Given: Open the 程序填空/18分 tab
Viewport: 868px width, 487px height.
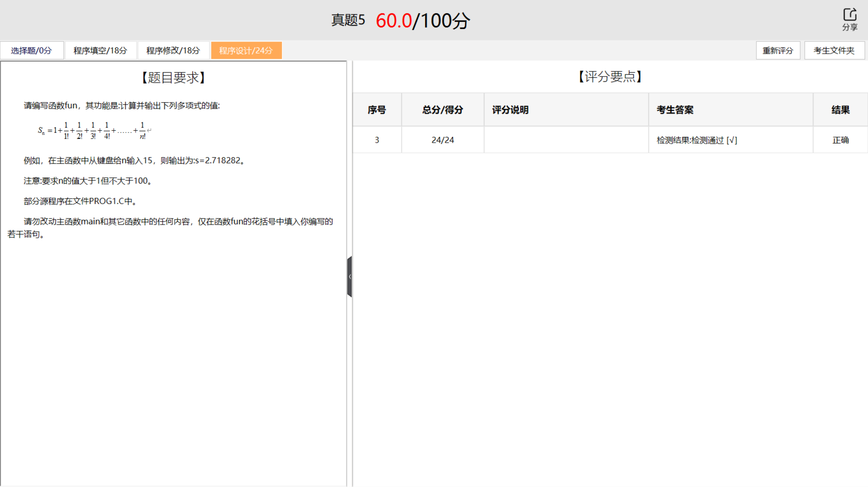Looking at the screenshot, I should point(100,51).
